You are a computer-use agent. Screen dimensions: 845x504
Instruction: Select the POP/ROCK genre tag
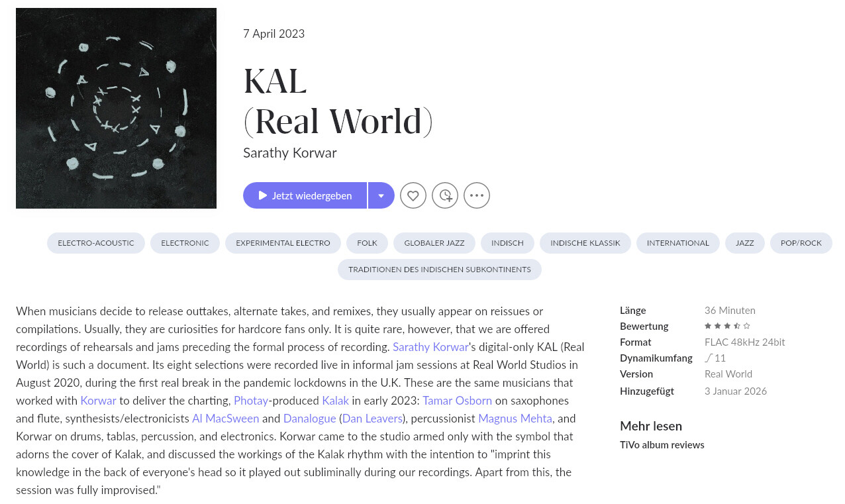point(801,243)
